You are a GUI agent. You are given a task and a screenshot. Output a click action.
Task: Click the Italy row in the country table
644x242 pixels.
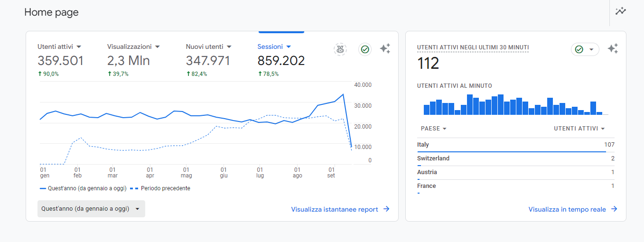[x=515, y=145]
